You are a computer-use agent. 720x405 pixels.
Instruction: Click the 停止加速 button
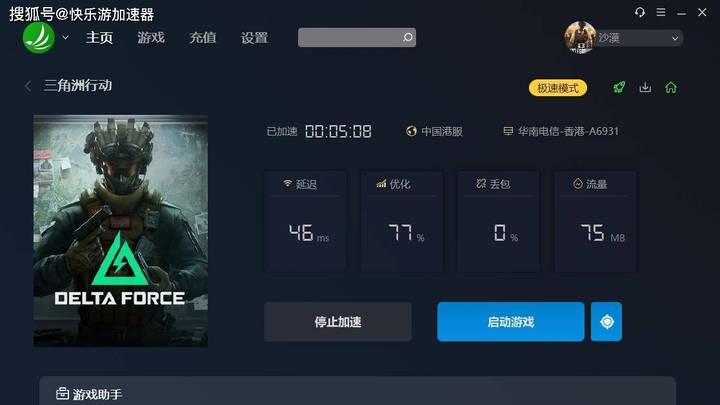(x=338, y=321)
